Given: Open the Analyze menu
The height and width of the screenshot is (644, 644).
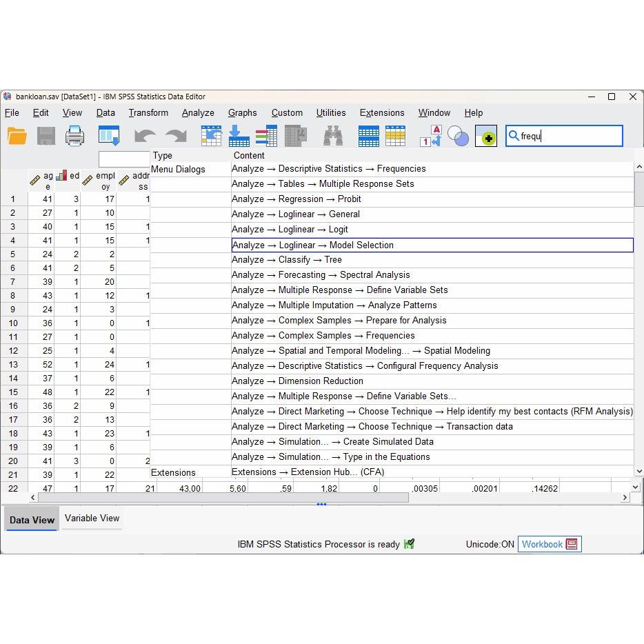Looking at the screenshot, I should [198, 113].
